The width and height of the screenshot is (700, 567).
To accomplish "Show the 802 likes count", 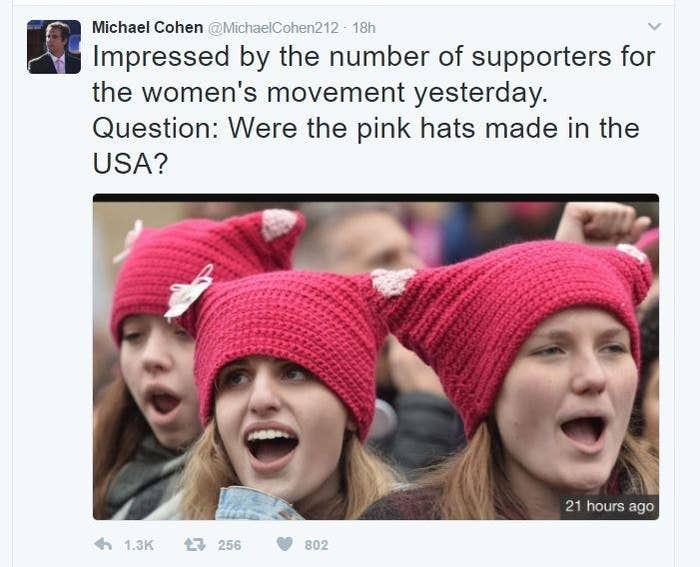I will [x=316, y=545].
